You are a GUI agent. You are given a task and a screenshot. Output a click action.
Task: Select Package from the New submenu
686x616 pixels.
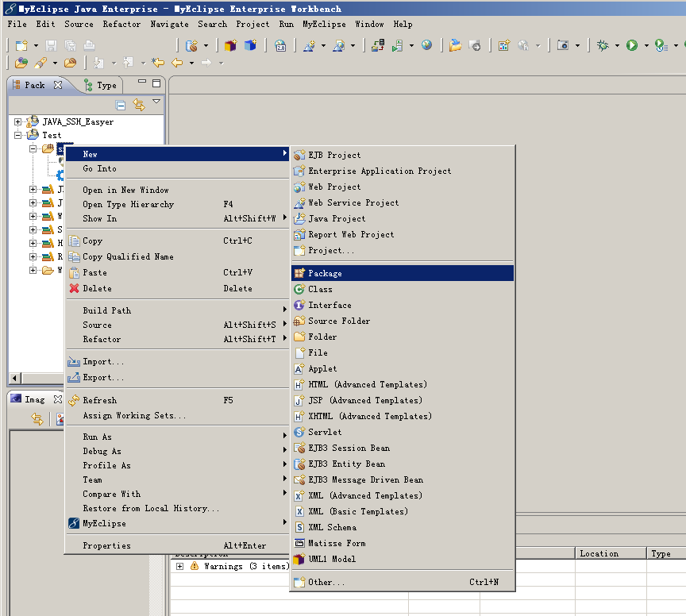(x=326, y=274)
